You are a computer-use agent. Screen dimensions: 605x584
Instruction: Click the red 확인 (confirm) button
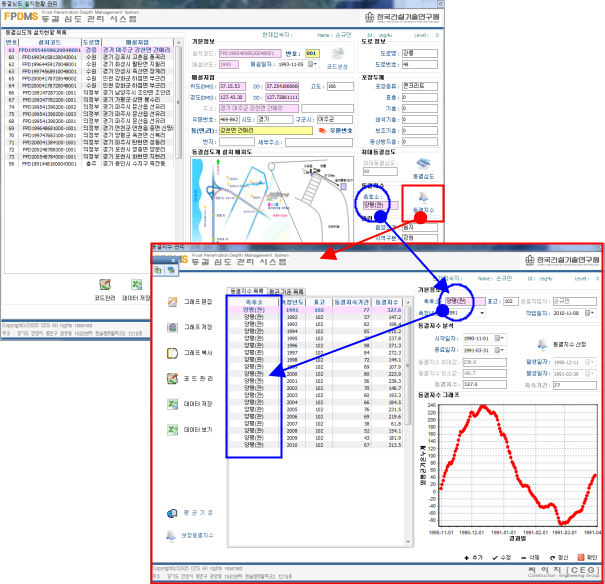[x=587, y=557]
